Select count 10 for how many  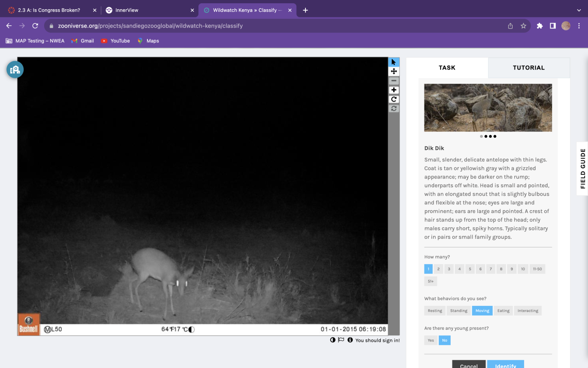pos(523,269)
